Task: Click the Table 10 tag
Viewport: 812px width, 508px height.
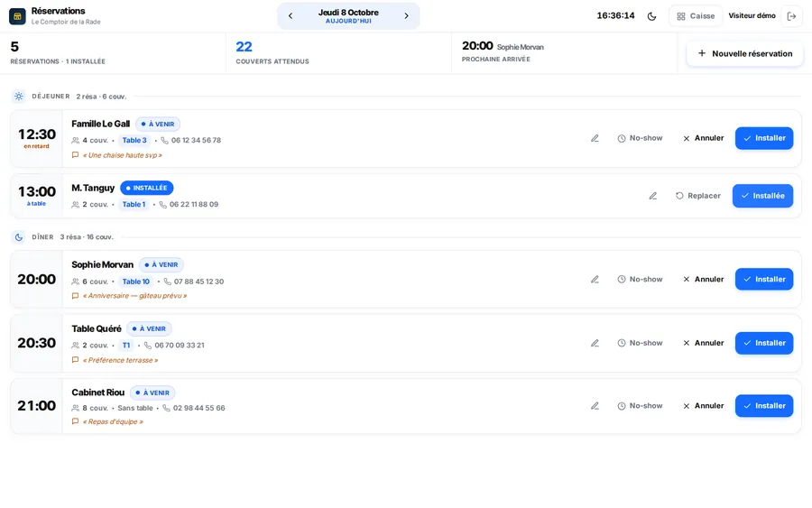Action: point(135,282)
